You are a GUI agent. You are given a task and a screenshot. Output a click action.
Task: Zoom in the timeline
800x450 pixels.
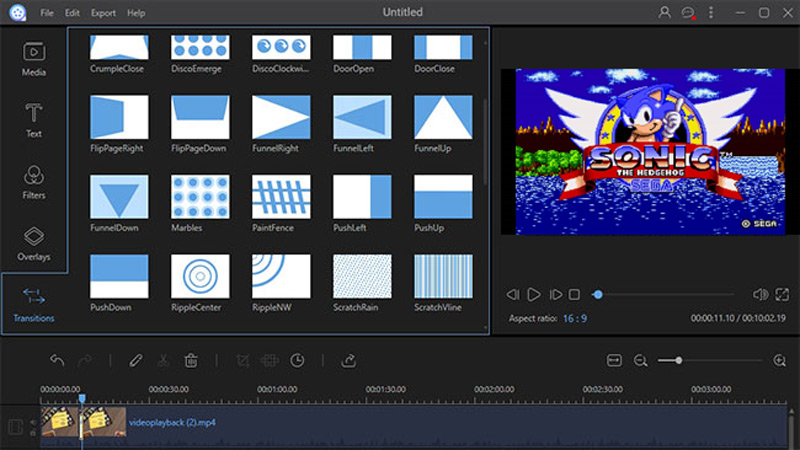pyautogui.click(x=780, y=361)
